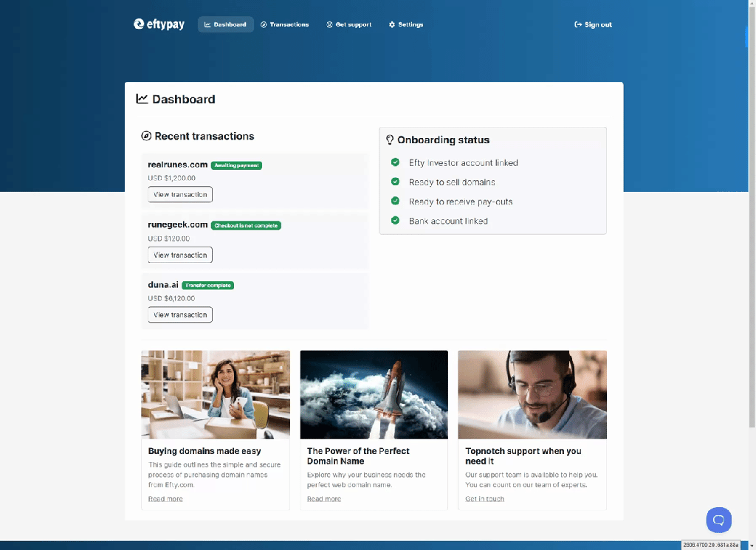
Task: Click the Get support lifebuoy icon
Action: [x=329, y=24]
